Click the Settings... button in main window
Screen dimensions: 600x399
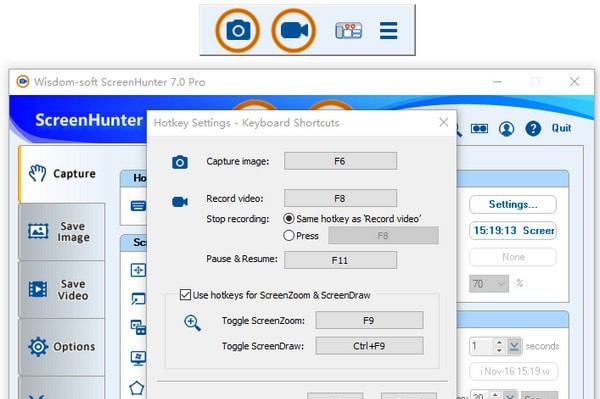(512, 204)
